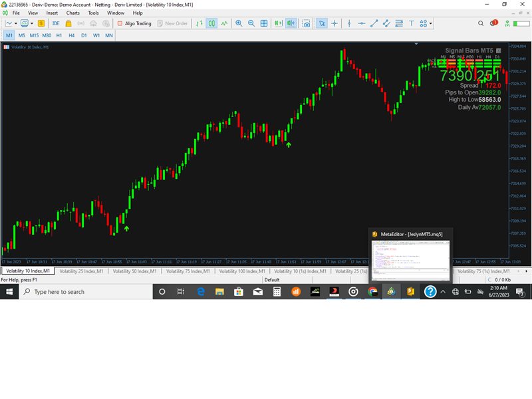Open File Explorer from the taskbar
Image resolution: width=532 pixels, height=399 pixels.
219,292
